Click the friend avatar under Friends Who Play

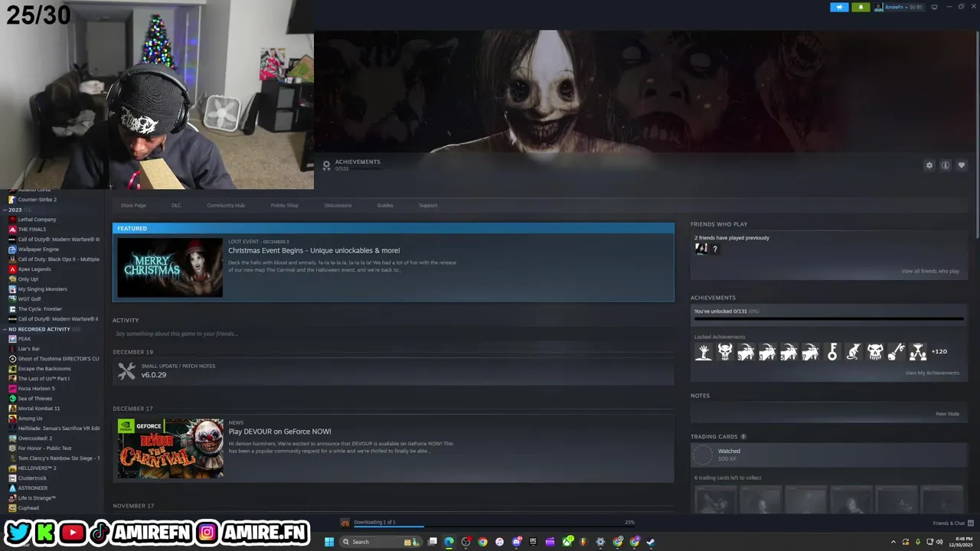[701, 249]
